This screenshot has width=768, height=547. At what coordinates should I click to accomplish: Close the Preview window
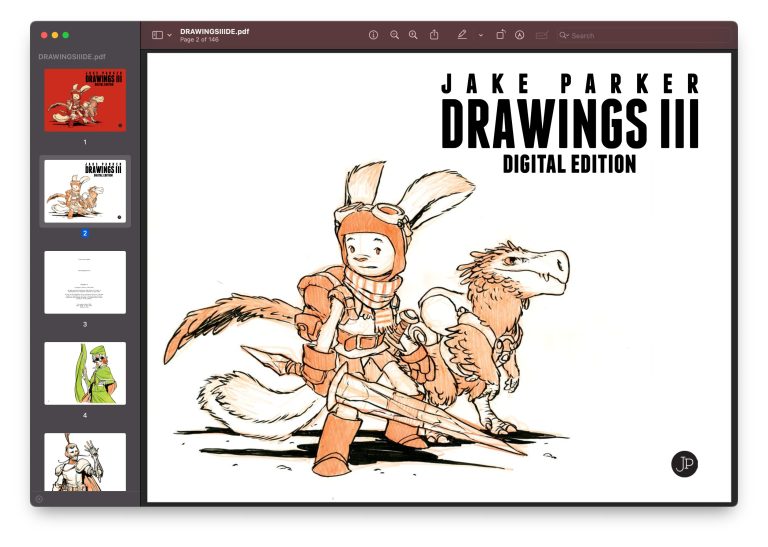tap(44, 35)
